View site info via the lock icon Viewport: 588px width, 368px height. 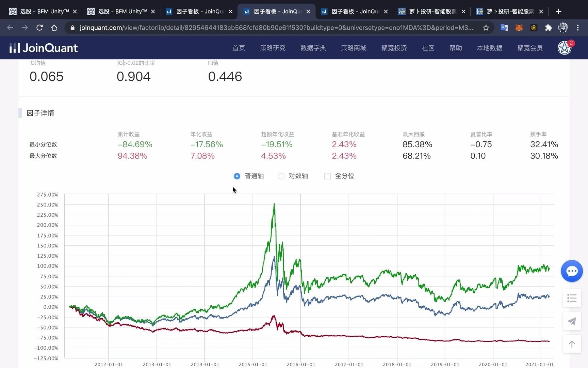pos(72,28)
